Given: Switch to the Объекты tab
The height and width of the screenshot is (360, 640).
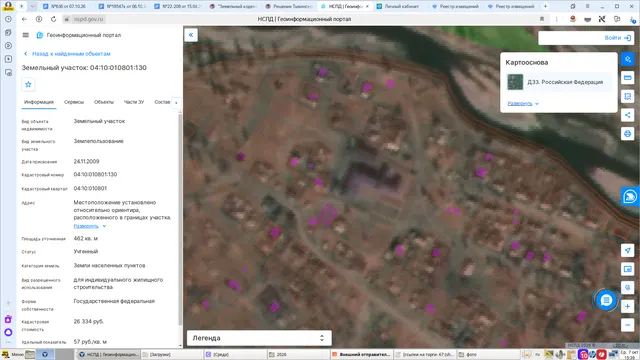Looking at the screenshot, I should click(x=104, y=102).
